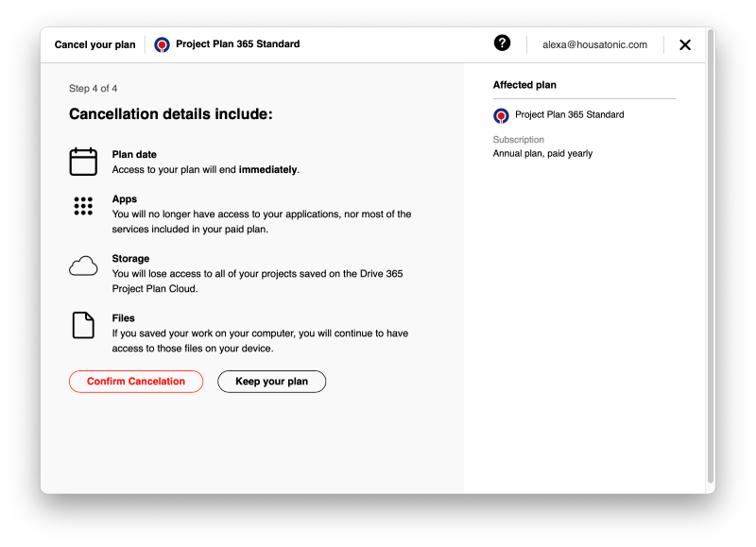Click the 'Plan date' label
The height and width of the screenshot is (547, 756).
pos(134,154)
